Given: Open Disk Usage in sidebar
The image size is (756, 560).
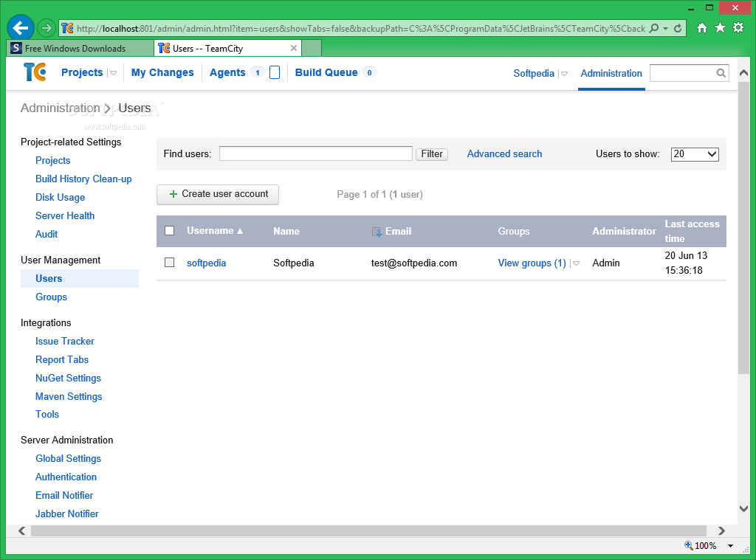Looking at the screenshot, I should [x=61, y=197].
